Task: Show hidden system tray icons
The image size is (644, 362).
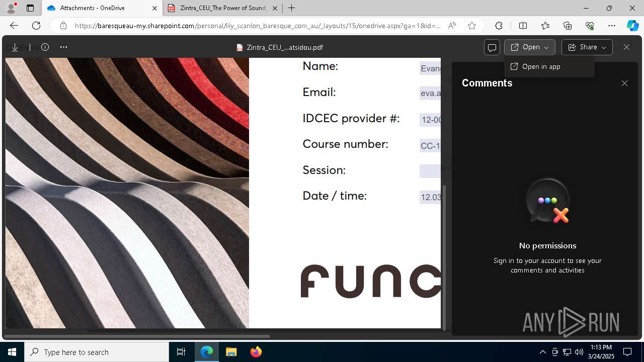Action: tap(542, 352)
